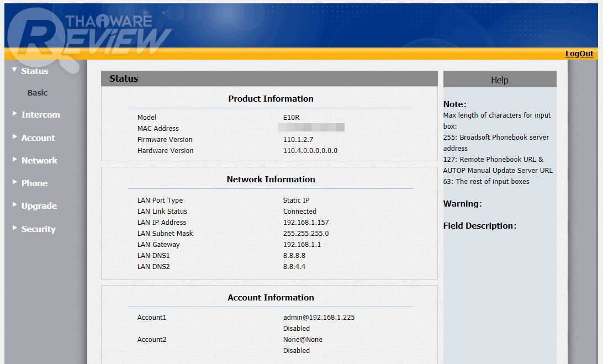Click the Account1 label
603x364 pixels.
[x=152, y=318]
